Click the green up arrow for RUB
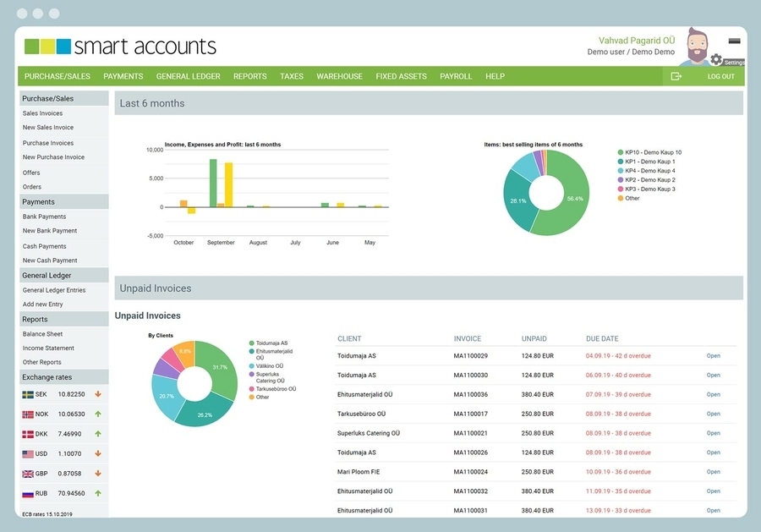The width and height of the screenshot is (761, 532). coord(98,493)
